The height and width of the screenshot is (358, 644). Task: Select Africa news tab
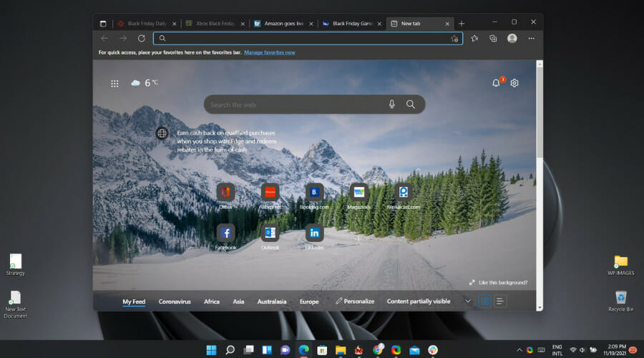pyautogui.click(x=212, y=301)
